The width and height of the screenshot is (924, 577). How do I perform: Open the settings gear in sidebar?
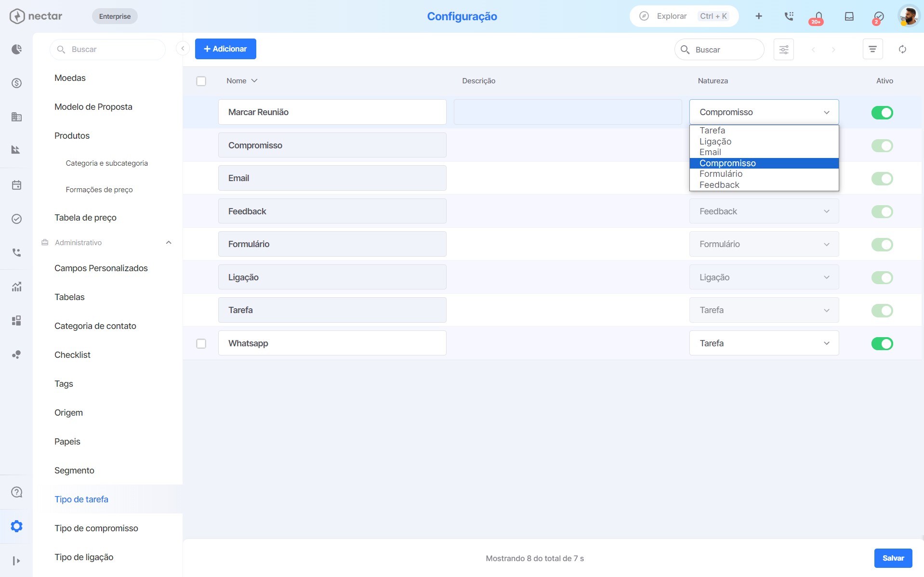[x=16, y=526]
